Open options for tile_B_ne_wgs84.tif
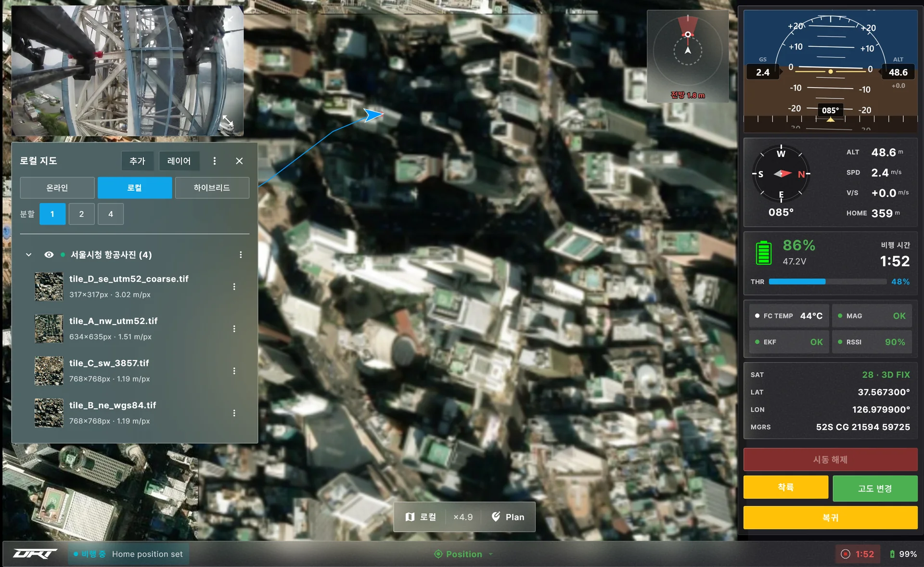 [x=234, y=413]
